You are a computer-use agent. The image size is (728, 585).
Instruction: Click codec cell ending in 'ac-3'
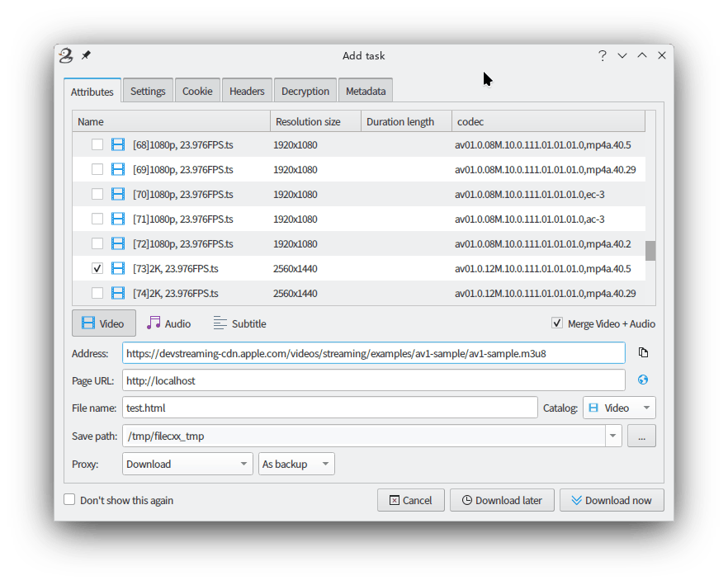[530, 219]
